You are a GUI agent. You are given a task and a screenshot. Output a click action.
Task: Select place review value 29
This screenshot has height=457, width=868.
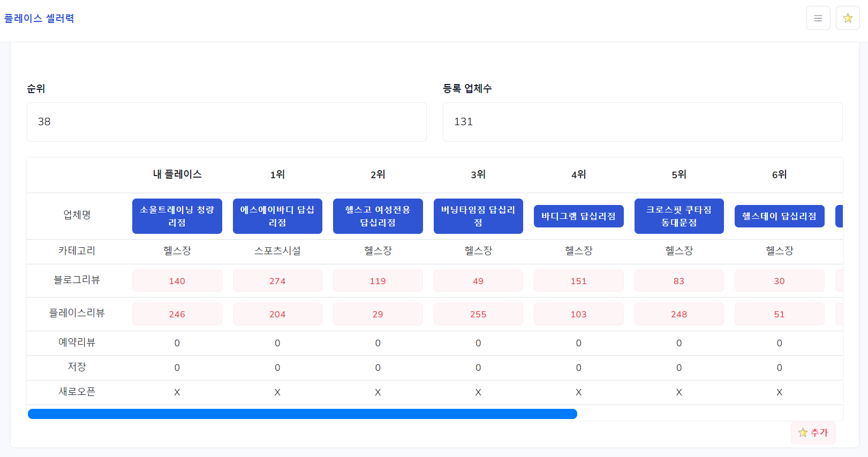coord(378,314)
